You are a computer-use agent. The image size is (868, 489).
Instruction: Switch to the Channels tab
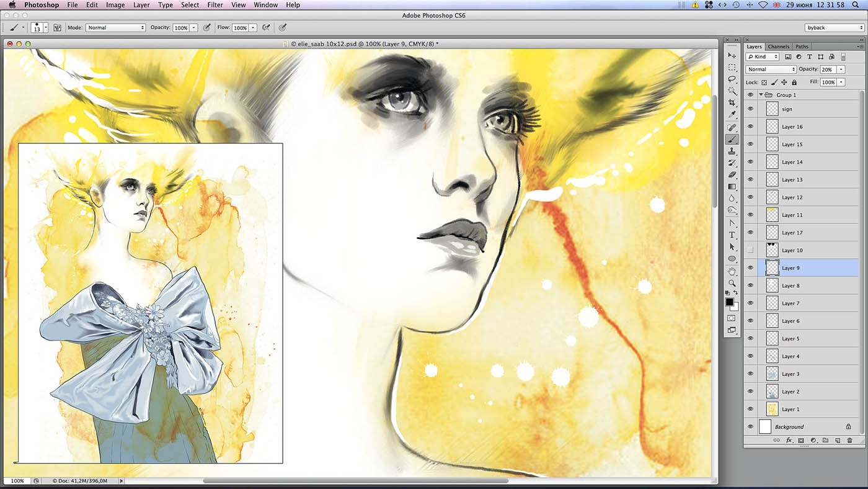[x=778, y=47]
